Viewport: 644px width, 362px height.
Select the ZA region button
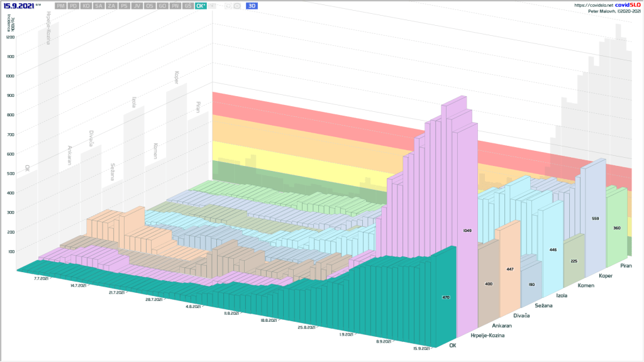(x=111, y=6)
